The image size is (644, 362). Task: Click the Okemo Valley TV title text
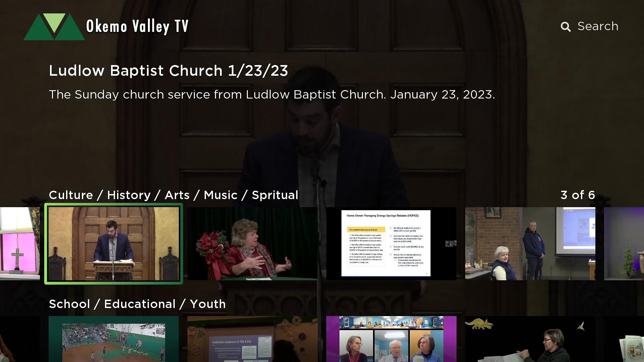click(x=137, y=26)
